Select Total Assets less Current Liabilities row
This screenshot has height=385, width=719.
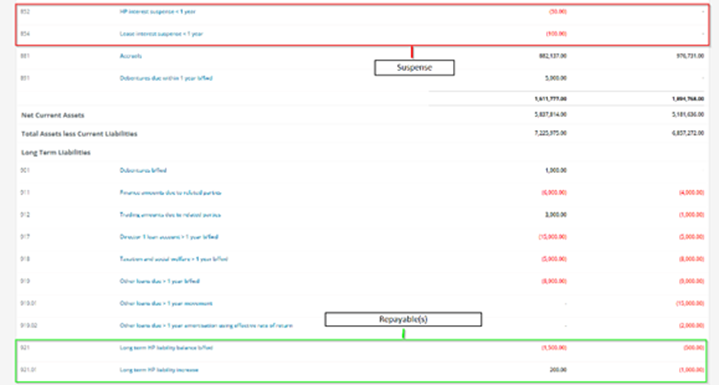click(x=362, y=133)
